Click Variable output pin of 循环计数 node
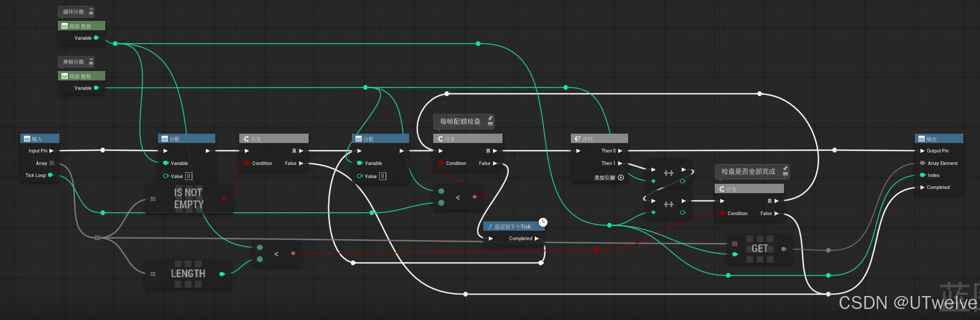 [x=96, y=38]
